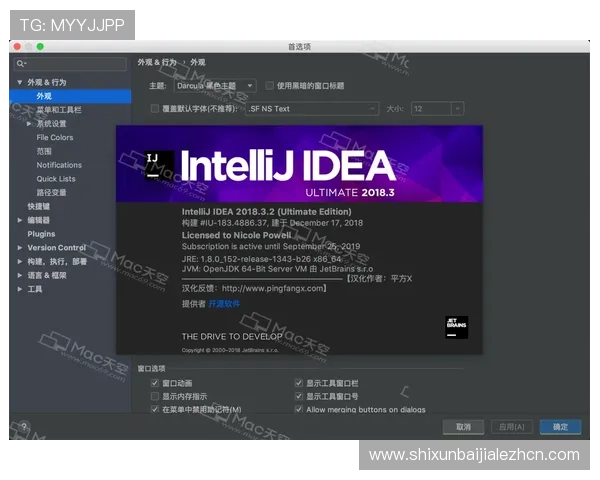Image resolution: width=600 pixels, height=480 pixels.
Task: Expand the Version Control tree node
Action: pos(20,248)
